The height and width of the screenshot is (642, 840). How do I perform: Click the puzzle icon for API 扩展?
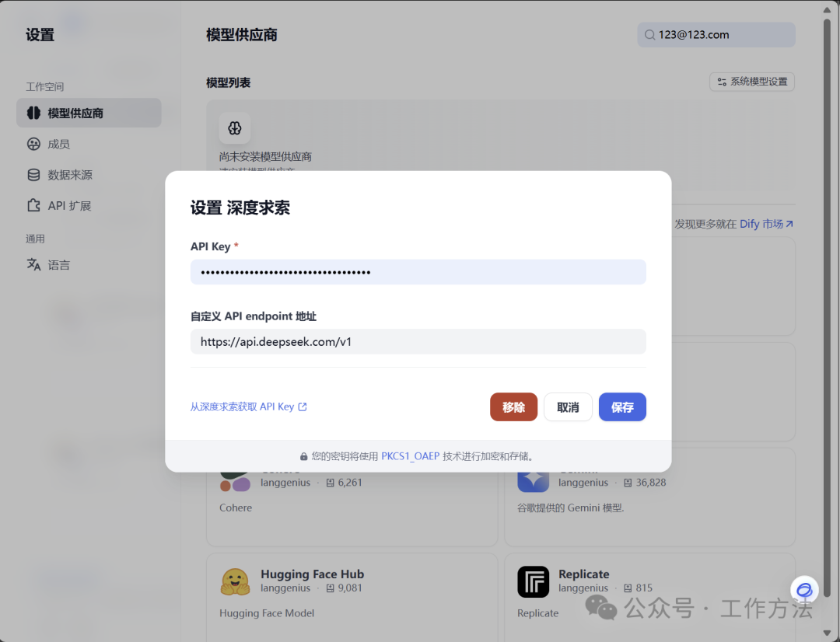pyautogui.click(x=33, y=206)
